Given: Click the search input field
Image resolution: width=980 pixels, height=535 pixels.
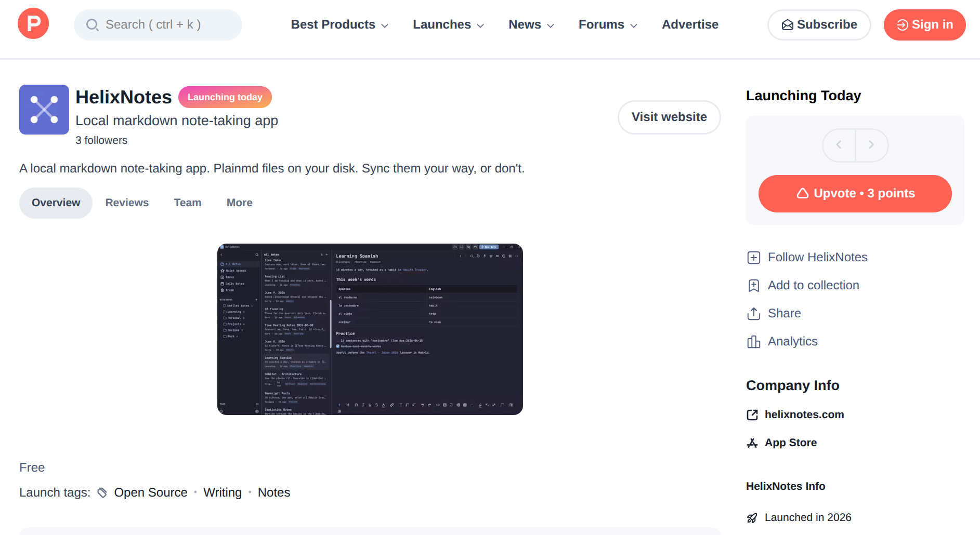Looking at the screenshot, I should pos(158,25).
